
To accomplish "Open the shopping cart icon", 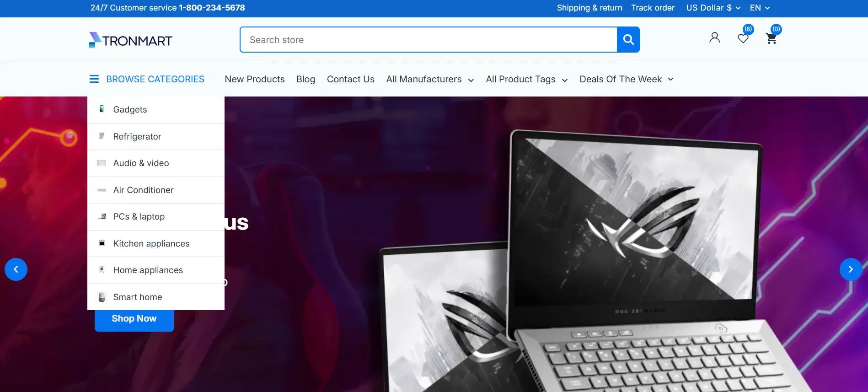I will click(771, 38).
